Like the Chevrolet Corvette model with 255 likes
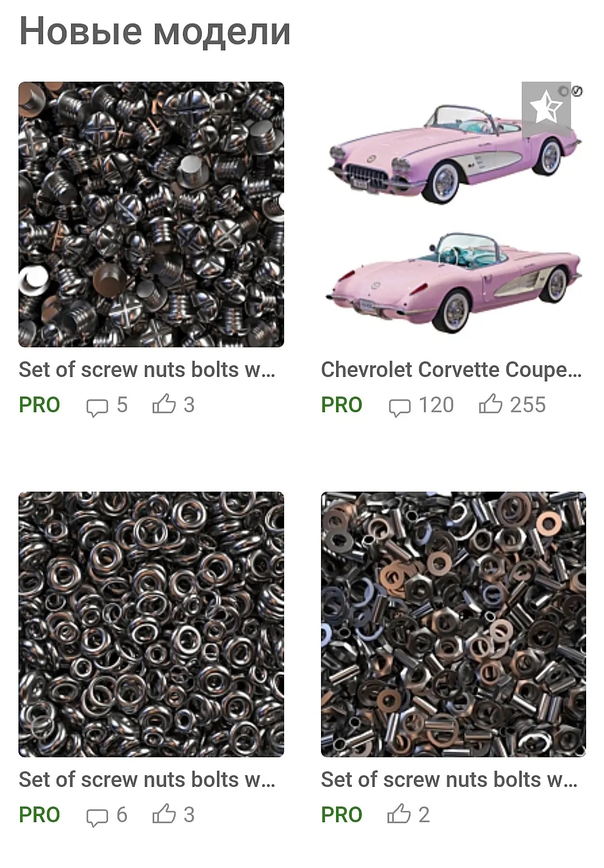The width and height of the screenshot is (604, 868). click(490, 404)
